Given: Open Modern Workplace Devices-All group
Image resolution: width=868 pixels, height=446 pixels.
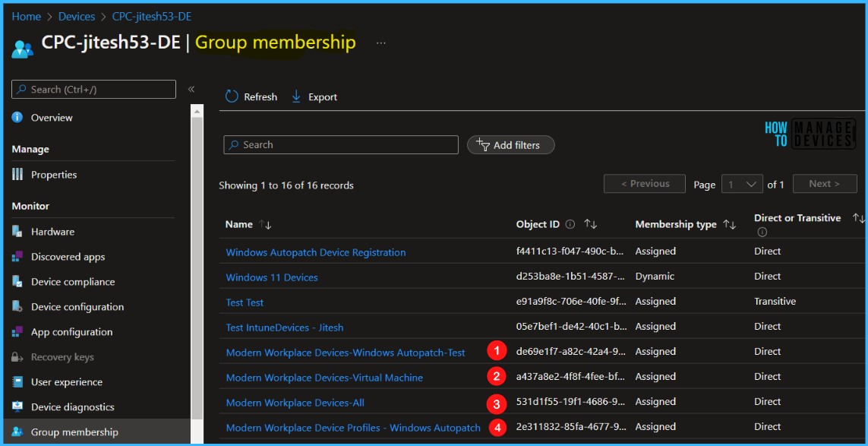Looking at the screenshot, I should (x=295, y=403).
